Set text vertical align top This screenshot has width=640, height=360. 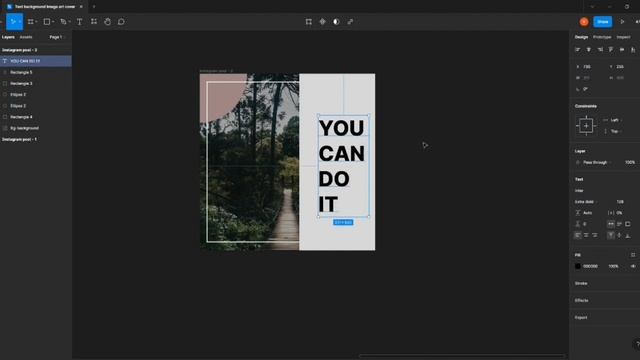(611, 236)
